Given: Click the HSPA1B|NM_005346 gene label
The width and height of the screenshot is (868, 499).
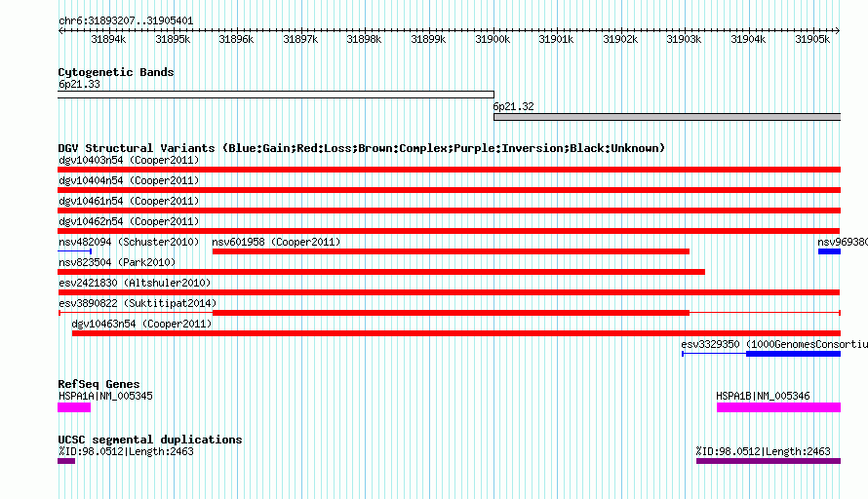Looking at the screenshot, I should click(763, 396).
